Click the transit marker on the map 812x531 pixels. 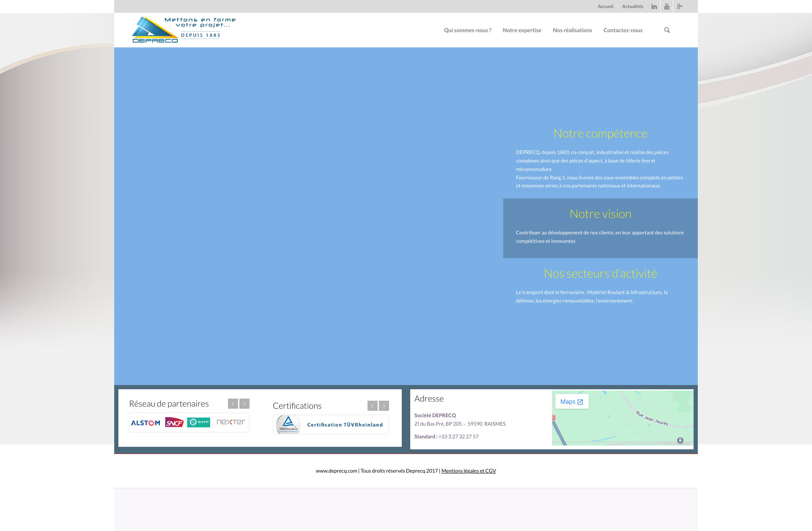(680, 440)
